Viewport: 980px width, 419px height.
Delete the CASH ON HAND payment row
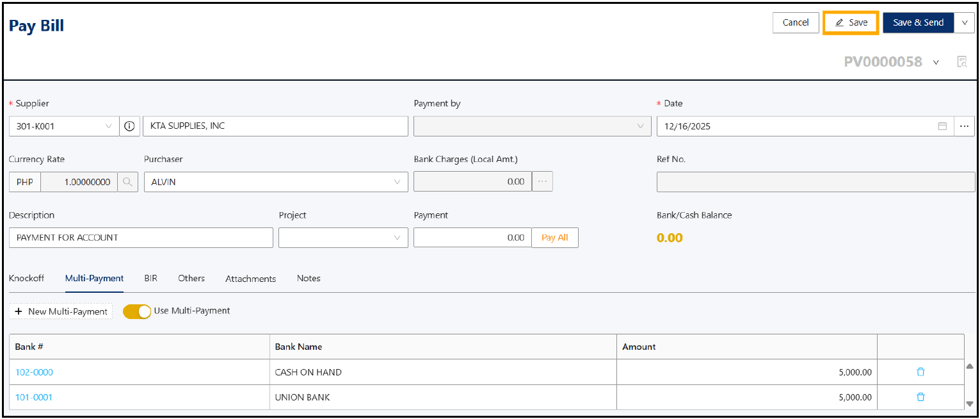pyautogui.click(x=920, y=372)
